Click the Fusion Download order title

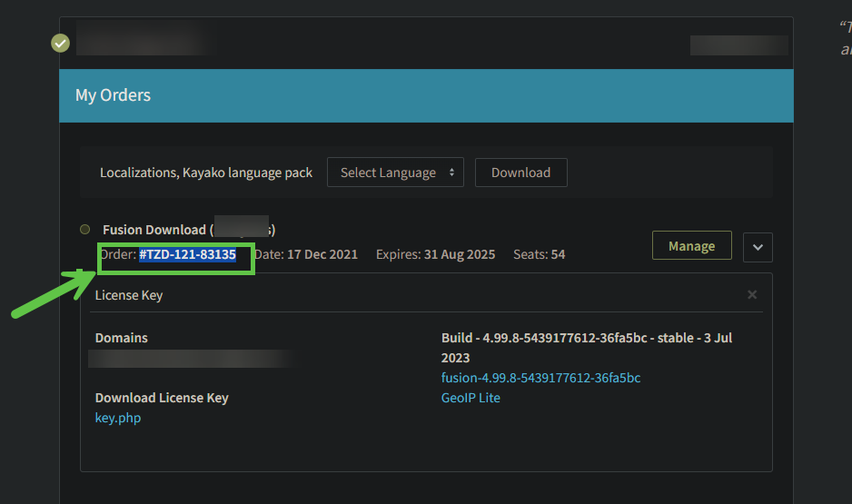point(189,230)
